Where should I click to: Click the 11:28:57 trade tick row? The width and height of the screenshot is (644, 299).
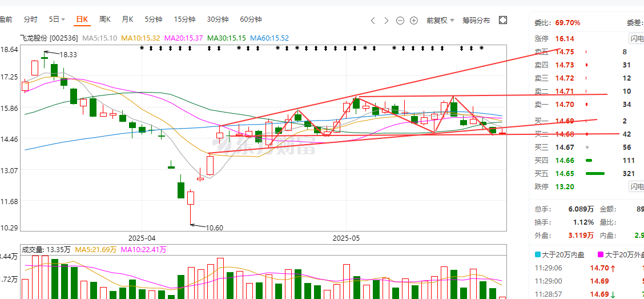589,294
